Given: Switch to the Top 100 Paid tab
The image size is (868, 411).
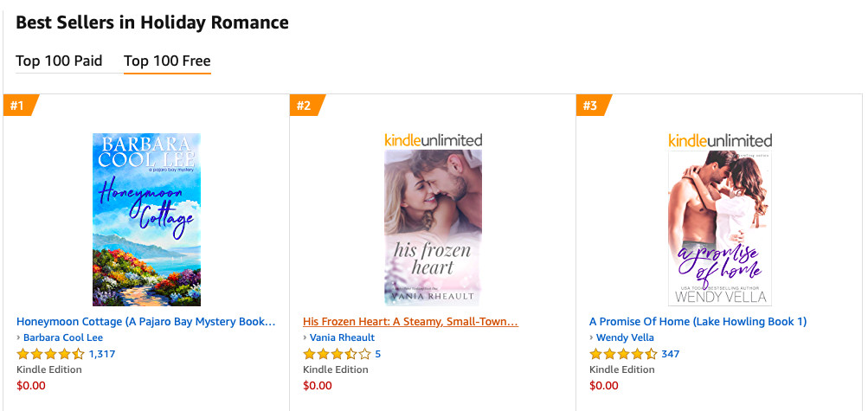Looking at the screenshot, I should point(59,61).
